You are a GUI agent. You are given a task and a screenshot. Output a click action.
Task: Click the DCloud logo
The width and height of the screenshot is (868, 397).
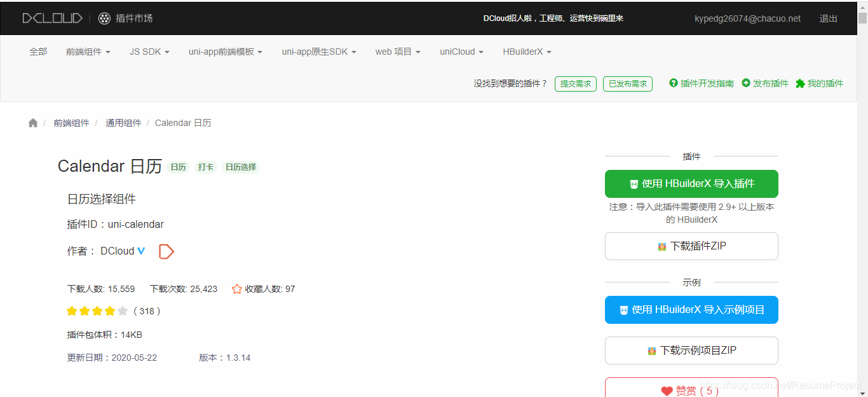(x=52, y=18)
